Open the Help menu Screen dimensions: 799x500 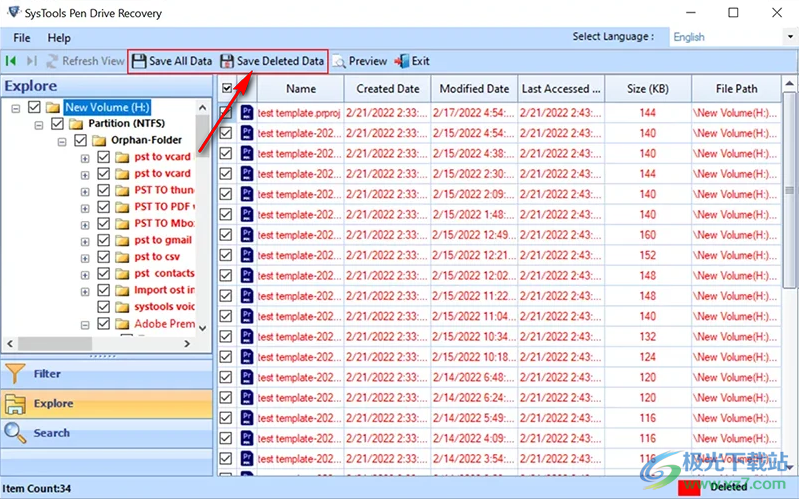[x=59, y=38]
